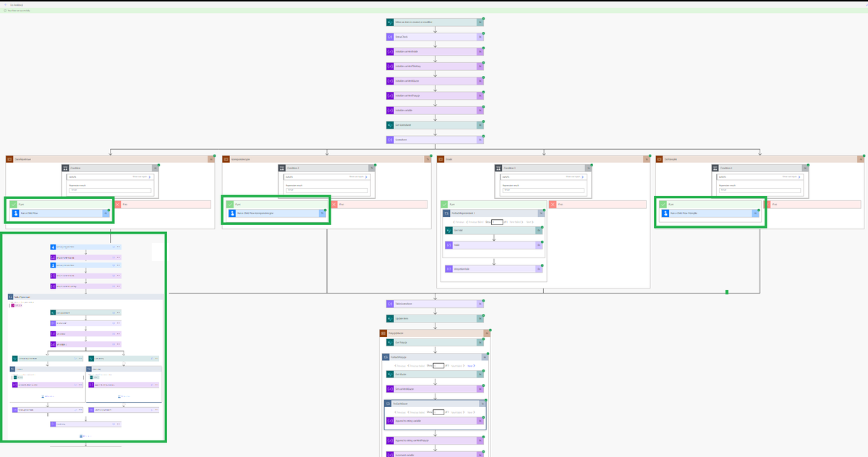Click the Get items SharePoint icon inside Condition 3's If yes branch
The height and width of the screenshot is (457, 868).
pos(449,230)
